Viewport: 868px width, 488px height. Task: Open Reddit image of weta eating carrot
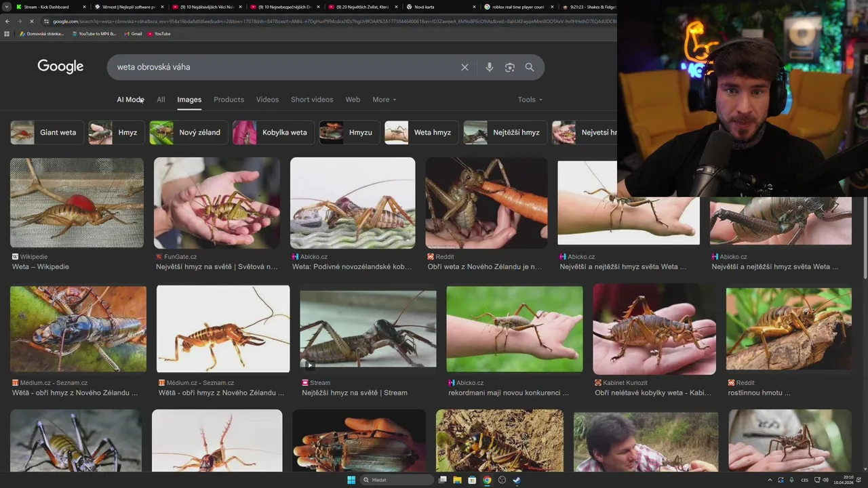[486, 203]
